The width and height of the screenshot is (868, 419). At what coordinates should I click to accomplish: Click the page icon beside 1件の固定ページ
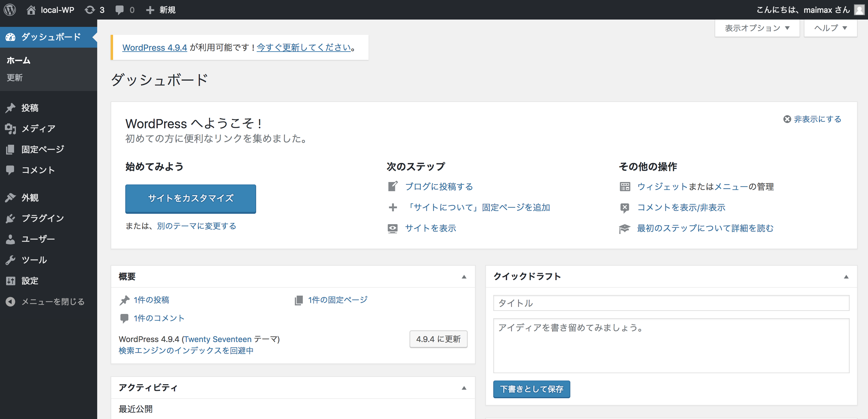(x=299, y=300)
